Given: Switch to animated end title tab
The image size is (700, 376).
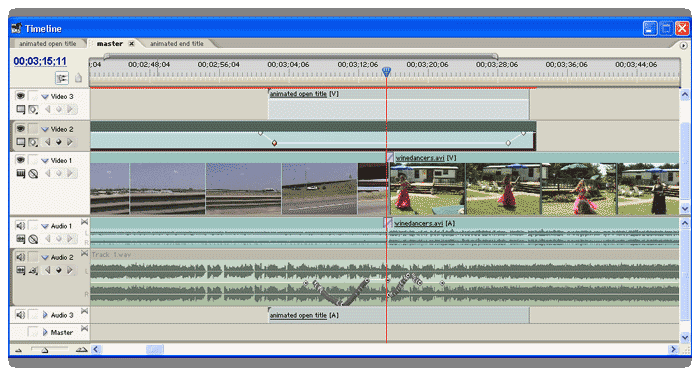Looking at the screenshot, I should pyautogui.click(x=177, y=43).
